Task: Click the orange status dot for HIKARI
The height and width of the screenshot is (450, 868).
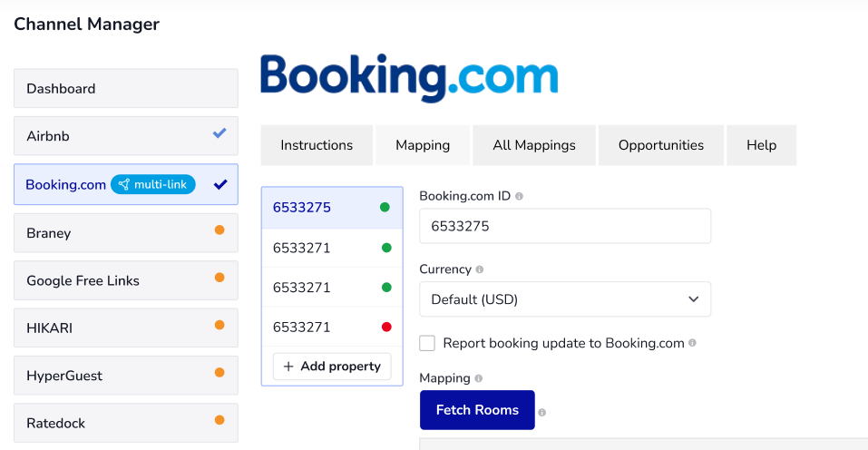Action: click(x=219, y=325)
